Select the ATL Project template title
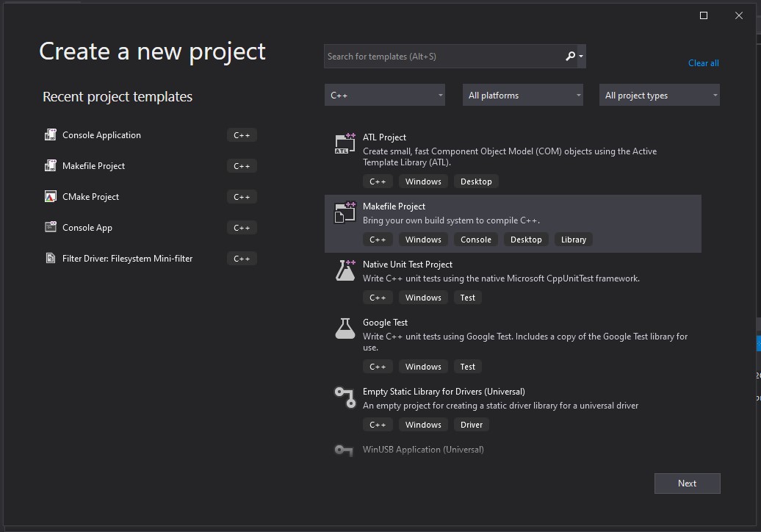 point(384,137)
